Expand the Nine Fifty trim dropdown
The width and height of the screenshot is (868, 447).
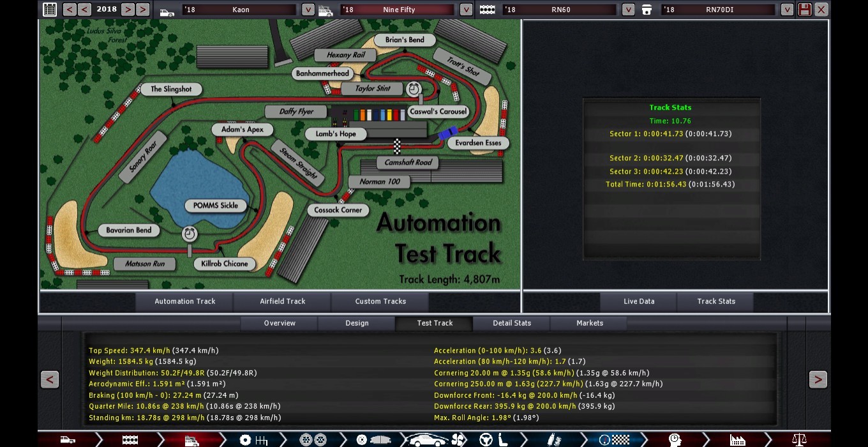(x=466, y=10)
